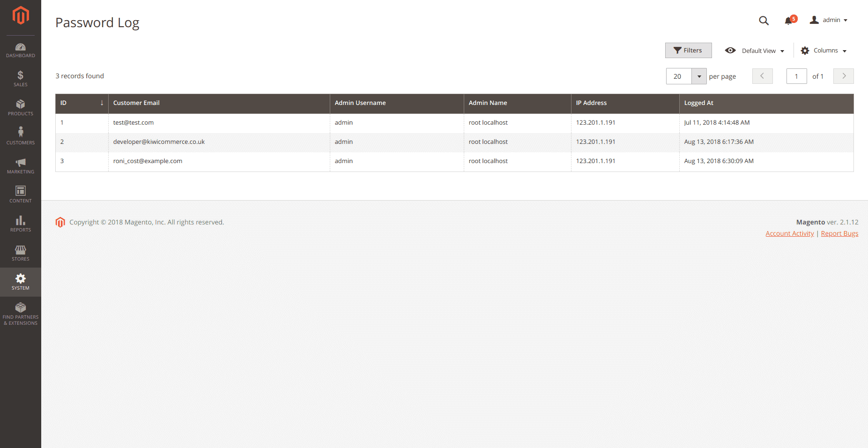The height and width of the screenshot is (448, 868).
Task: Open the Reports sidebar menu
Action: (x=21, y=224)
